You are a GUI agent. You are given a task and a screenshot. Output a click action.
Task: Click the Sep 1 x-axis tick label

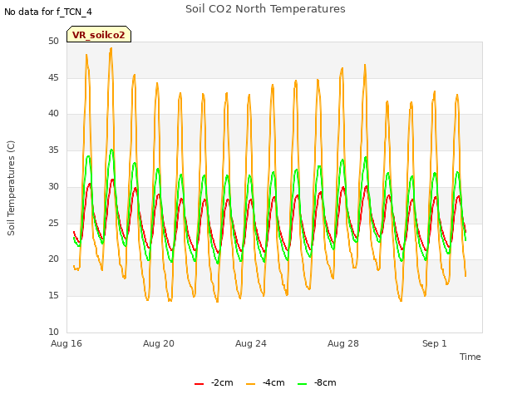[x=435, y=343]
